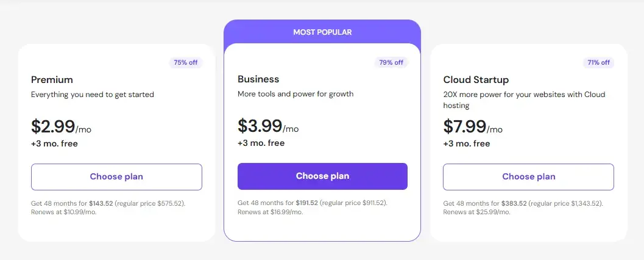Click Premium's +3 mo. free text

point(54,144)
